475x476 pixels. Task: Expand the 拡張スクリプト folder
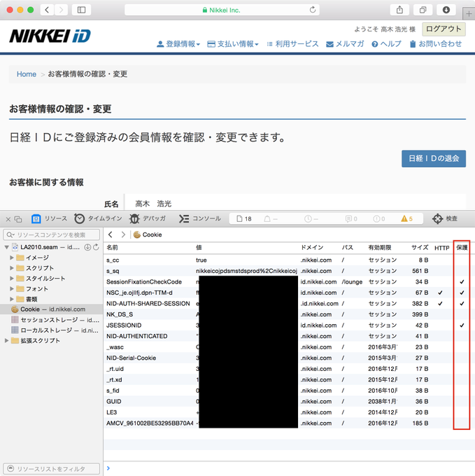7,341
